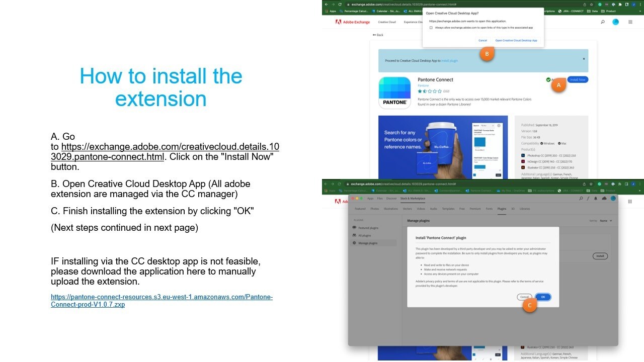Viewport: 644px width, 362px height.
Task: Select Photos subtab in Stock & Marketplace
Action: point(375,208)
